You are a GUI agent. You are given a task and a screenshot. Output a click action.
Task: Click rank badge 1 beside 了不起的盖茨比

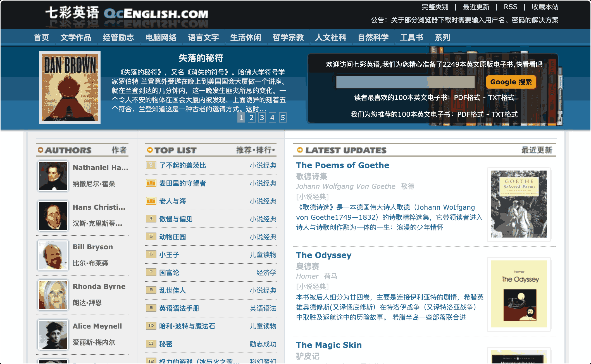(151, 165)
